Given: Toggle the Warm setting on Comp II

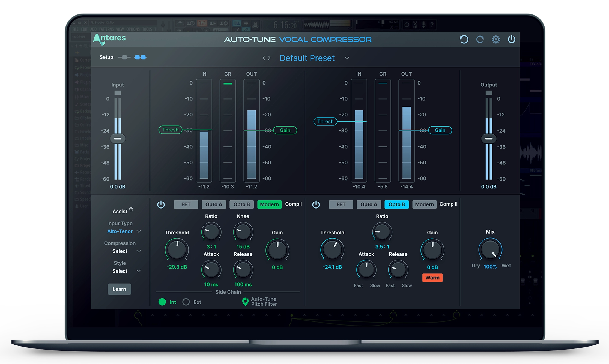Looking at the screenshot, I should pyautogui.click(x=432, y=278).
